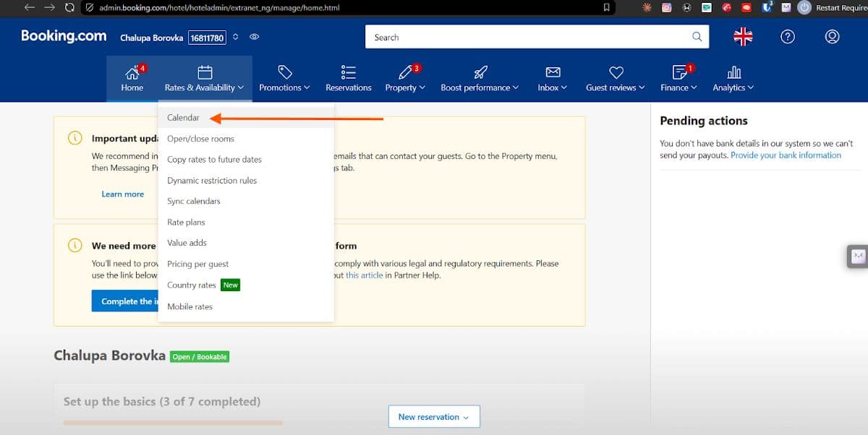Click 'Set up the basics' heading

[x=162, y=402]
